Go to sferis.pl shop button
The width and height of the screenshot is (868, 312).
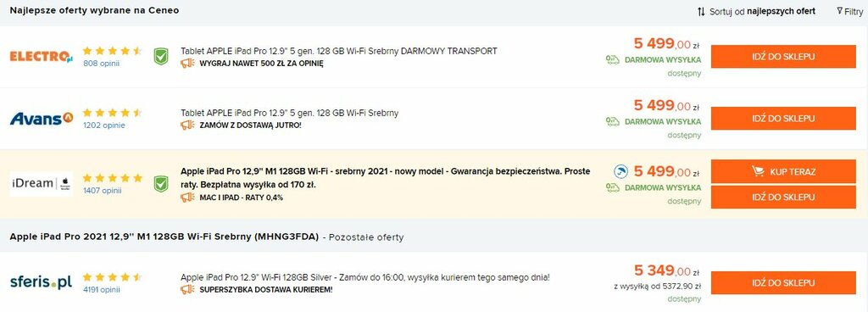coord(783,282)
